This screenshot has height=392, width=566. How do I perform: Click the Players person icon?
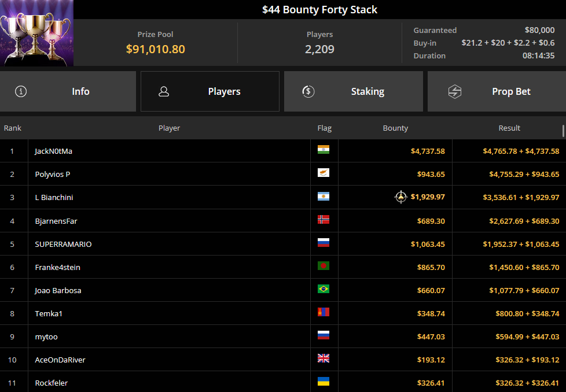[164, 91]
